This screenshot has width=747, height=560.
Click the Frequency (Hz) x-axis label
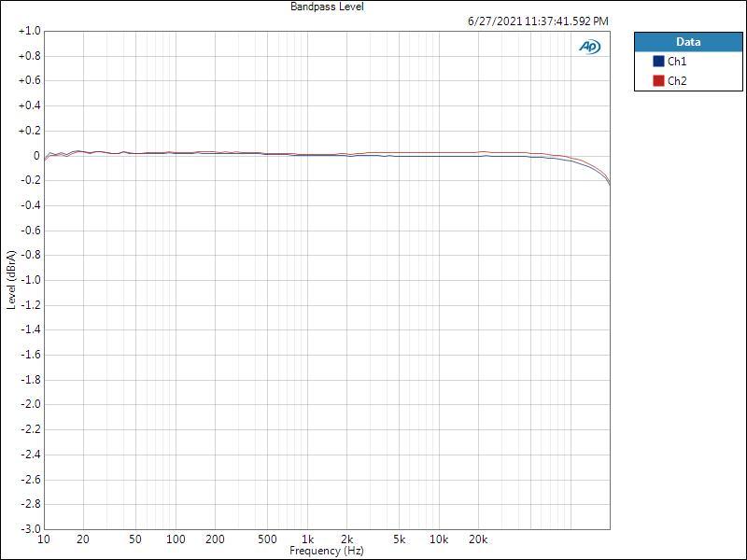pos(327,552)
